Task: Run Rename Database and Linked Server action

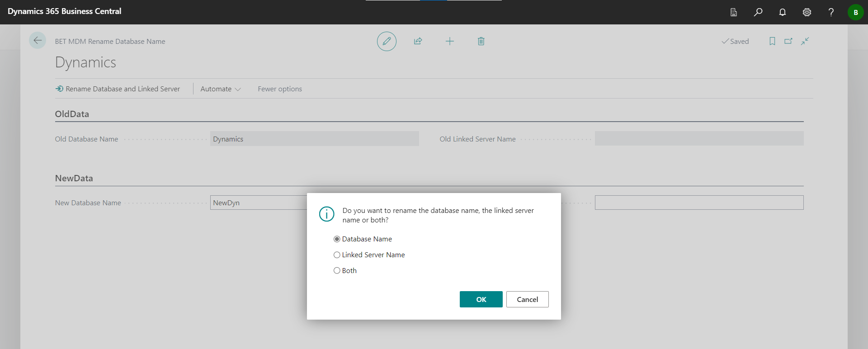Action: click(118, 89)
